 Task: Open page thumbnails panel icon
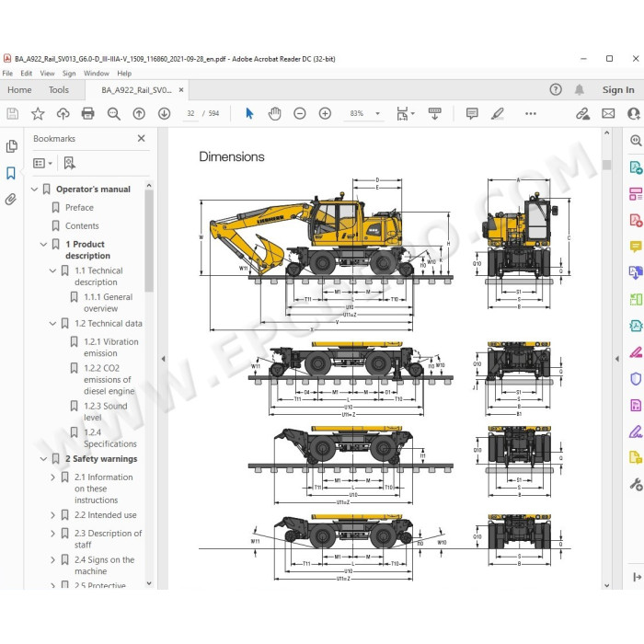tap(11, 146)
